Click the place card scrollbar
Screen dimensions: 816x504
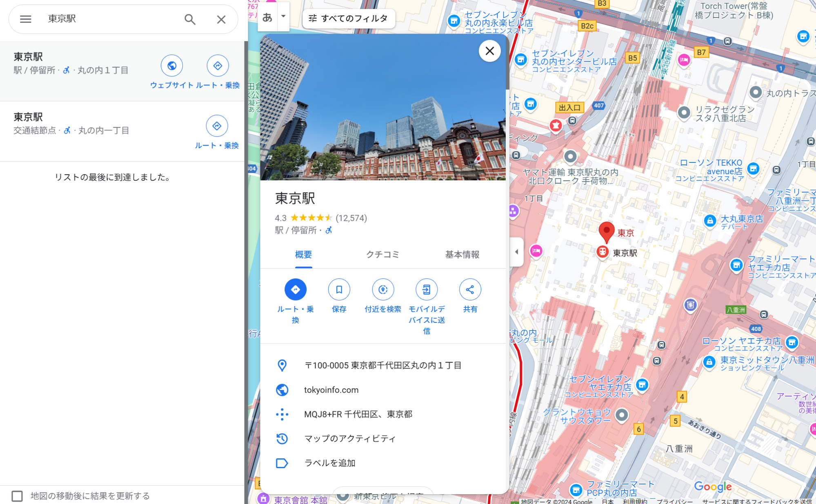pos(507,63)
